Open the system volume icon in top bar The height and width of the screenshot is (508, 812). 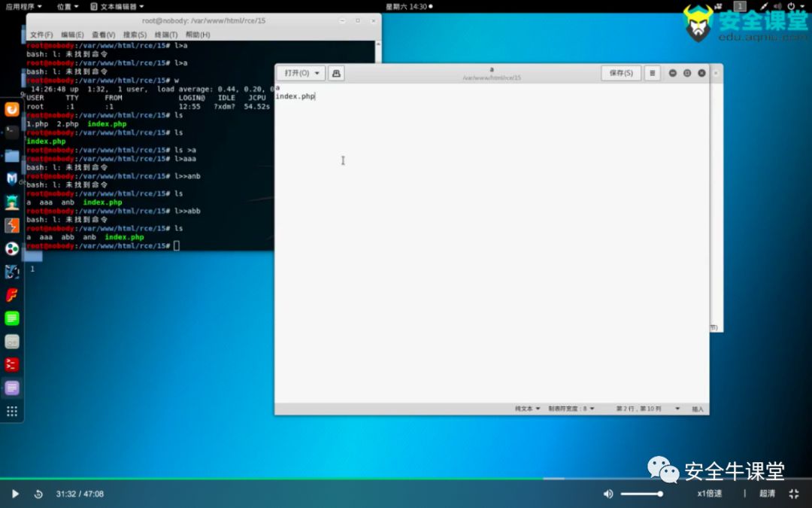coord(777,6)
